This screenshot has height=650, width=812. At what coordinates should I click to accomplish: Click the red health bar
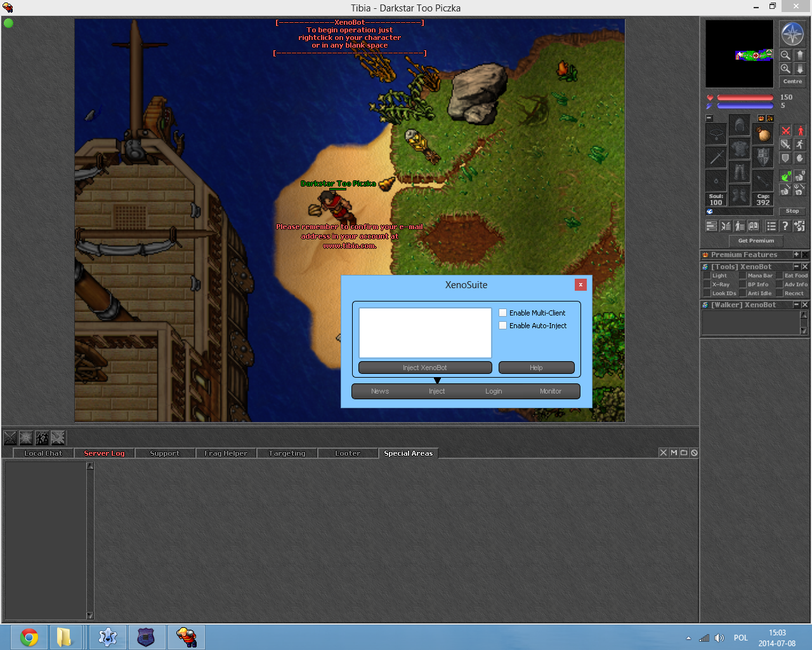point(745,98)
